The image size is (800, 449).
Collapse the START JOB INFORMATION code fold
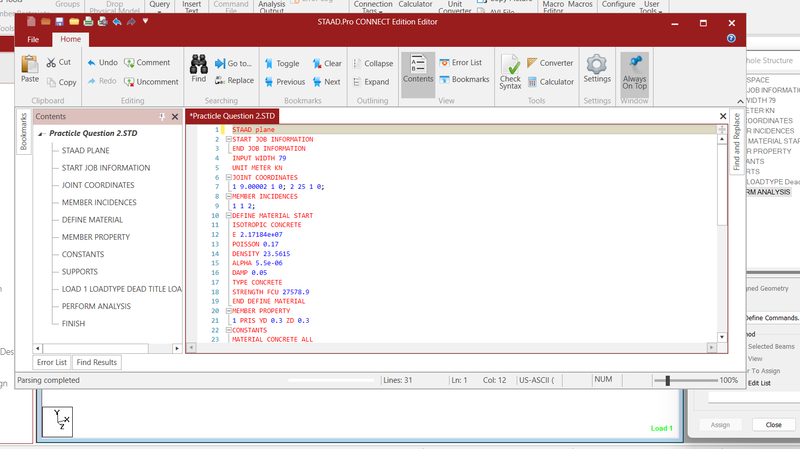coord(229,139)
